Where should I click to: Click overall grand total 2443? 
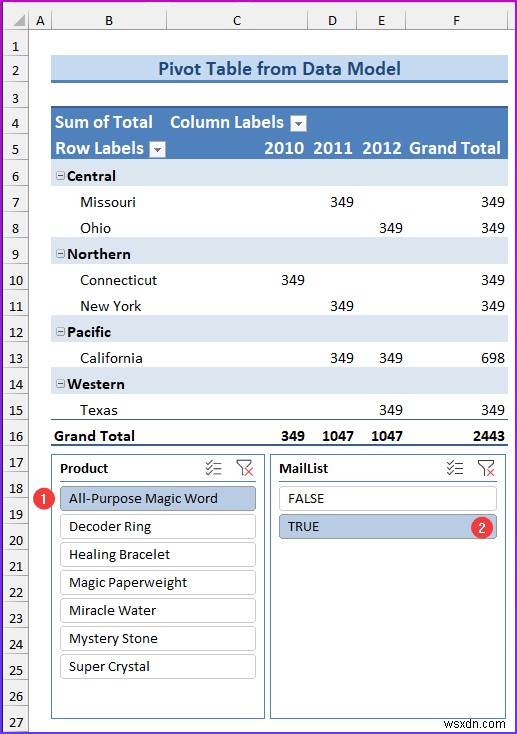[x=488, y=436]
